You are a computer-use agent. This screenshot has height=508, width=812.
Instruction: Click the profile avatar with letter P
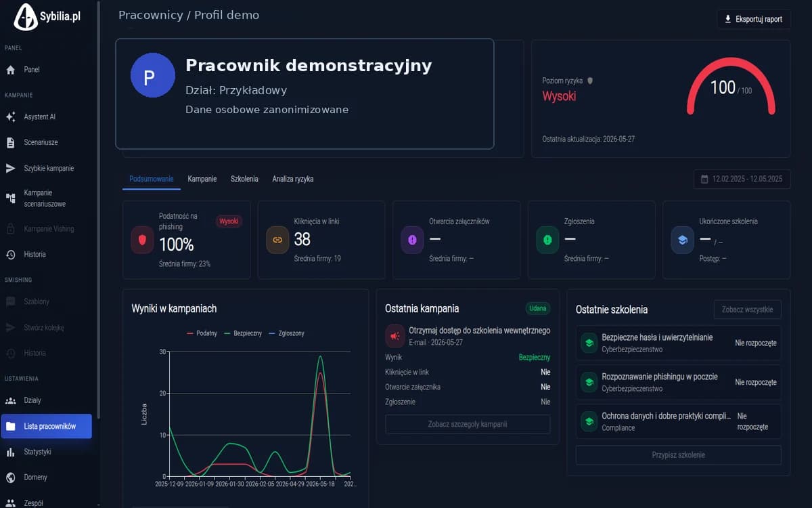point(153,75)
